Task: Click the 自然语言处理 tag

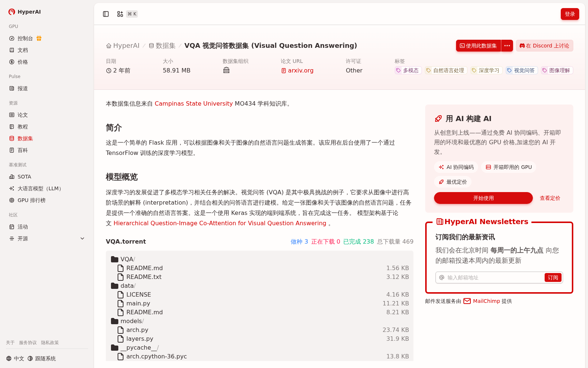Action: 446,70
